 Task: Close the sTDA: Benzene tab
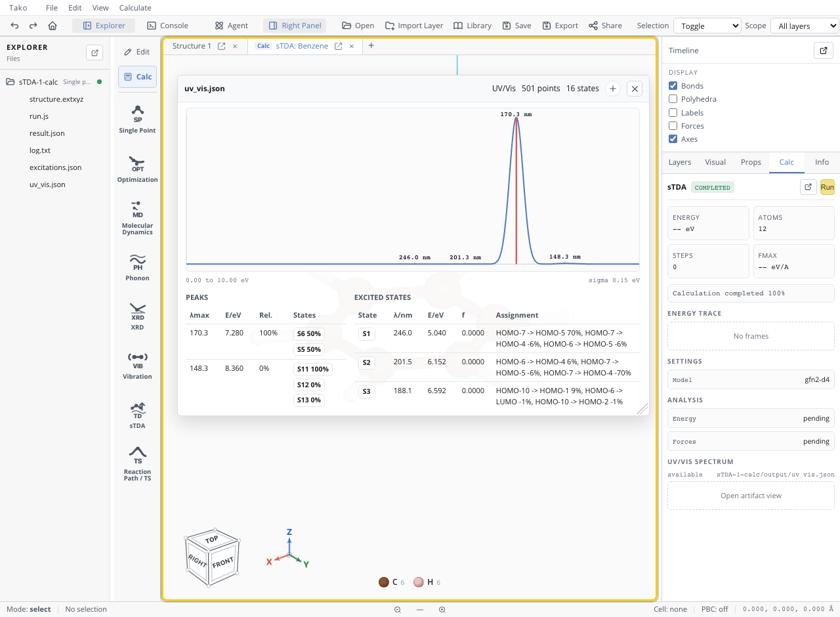point(352,46)
